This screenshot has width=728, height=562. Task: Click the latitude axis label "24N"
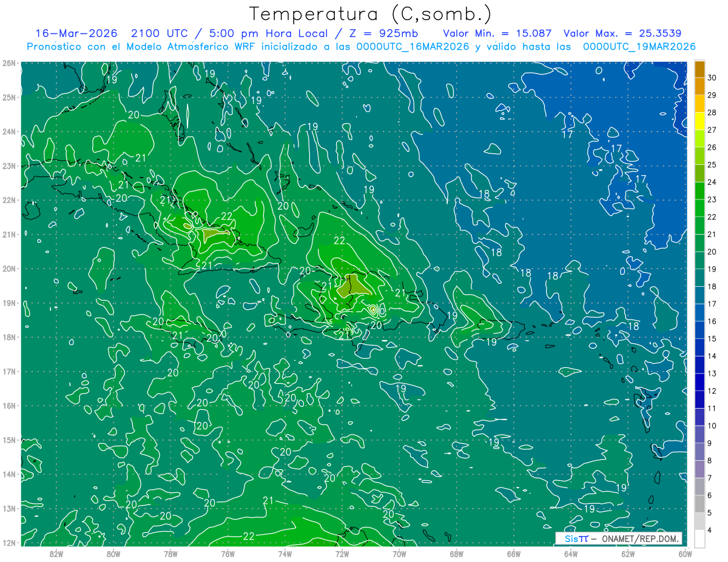(8, 132)
